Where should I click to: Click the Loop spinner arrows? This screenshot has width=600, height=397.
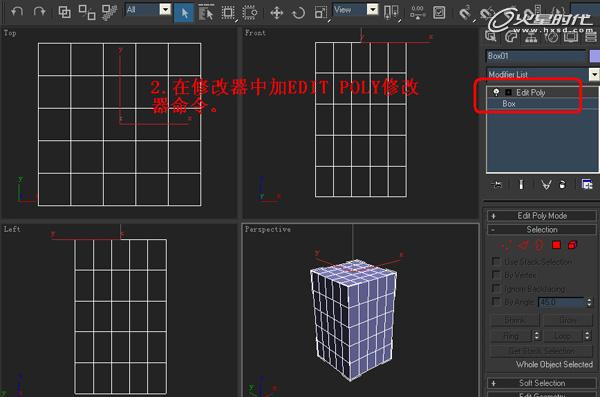(587, 336)
